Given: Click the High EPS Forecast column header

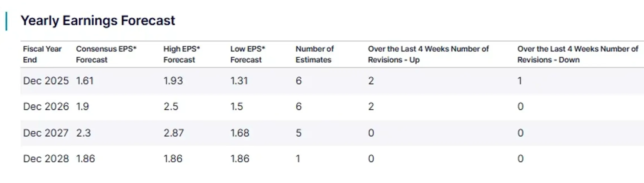Looking at the screenshot, I should click(x=181, y=54).
